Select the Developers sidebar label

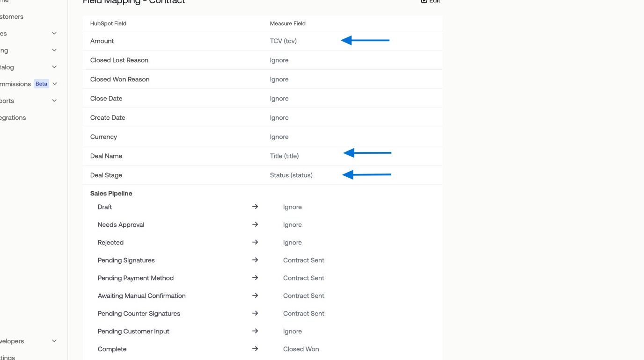pos(12,341)
